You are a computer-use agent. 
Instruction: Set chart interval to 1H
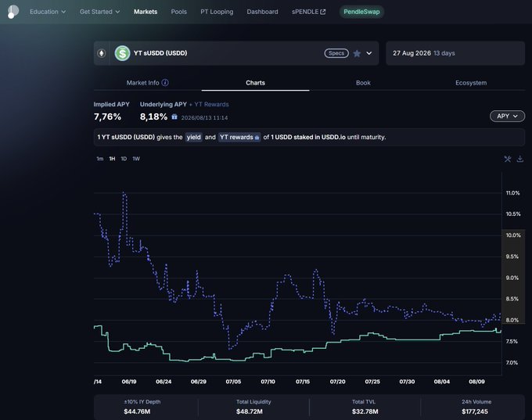click(x=112, y=159)
